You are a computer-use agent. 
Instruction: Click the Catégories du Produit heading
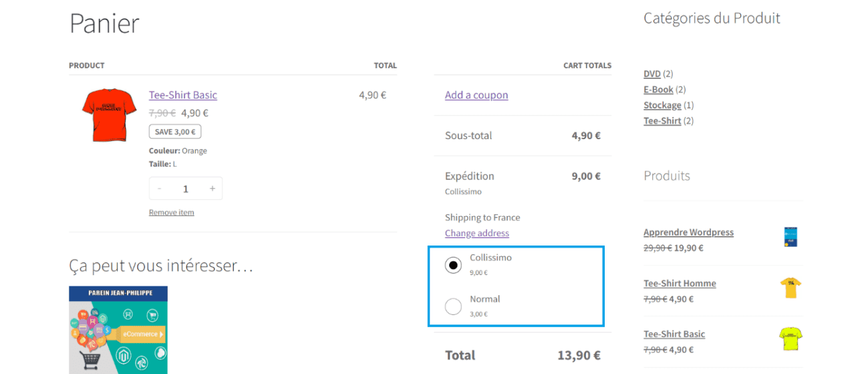712,18
